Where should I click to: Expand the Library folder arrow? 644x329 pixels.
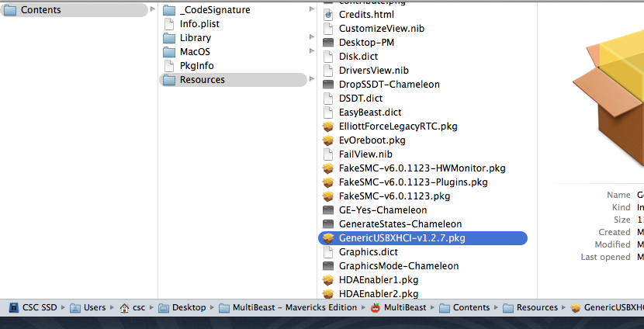pos(312,37)
